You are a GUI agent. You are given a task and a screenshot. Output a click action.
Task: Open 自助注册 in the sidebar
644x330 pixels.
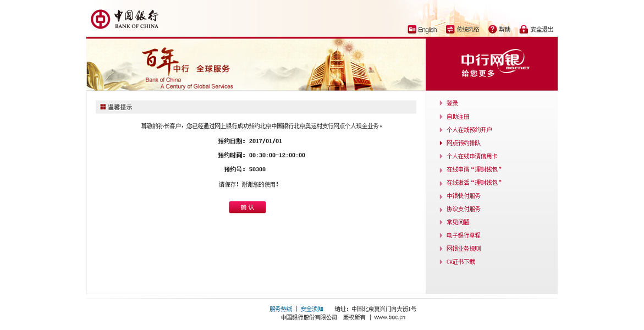(458, 116)
